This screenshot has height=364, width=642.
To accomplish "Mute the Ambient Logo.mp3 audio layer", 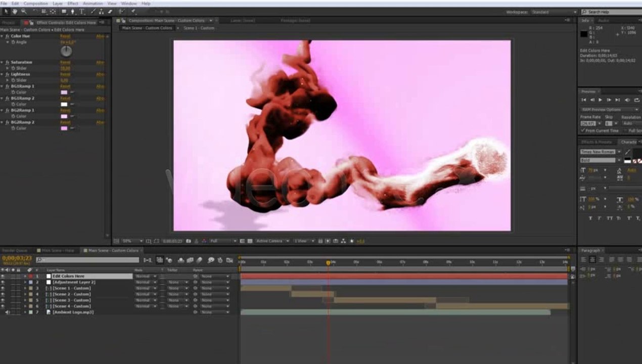I will [7, 312].
